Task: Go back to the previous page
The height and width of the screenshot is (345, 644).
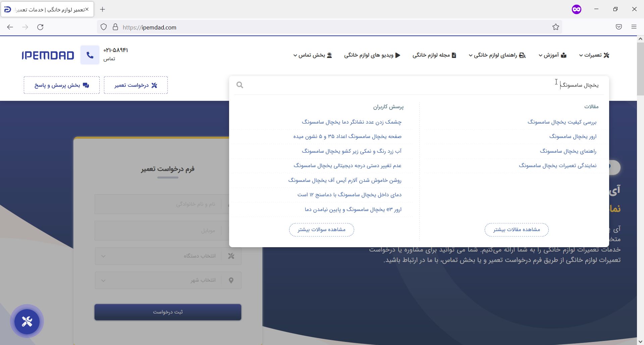Action: [10, 27]
